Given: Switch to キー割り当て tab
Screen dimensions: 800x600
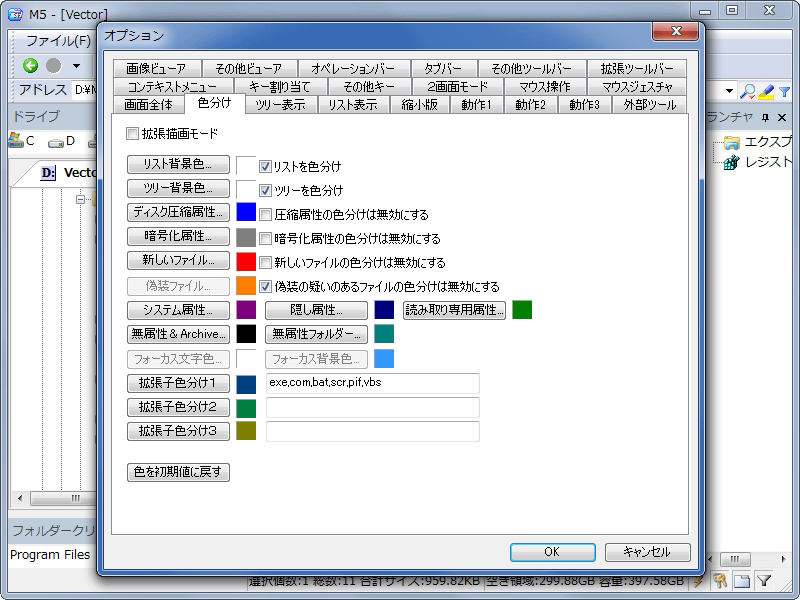Looking at the screenshot, I should [x=280, y=87].
